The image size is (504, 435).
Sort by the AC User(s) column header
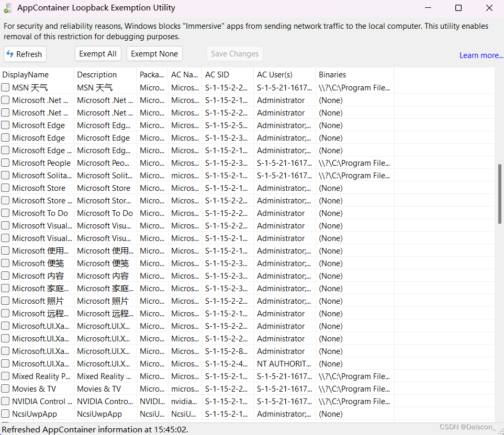pyautogui.click(x=285, y=74)
